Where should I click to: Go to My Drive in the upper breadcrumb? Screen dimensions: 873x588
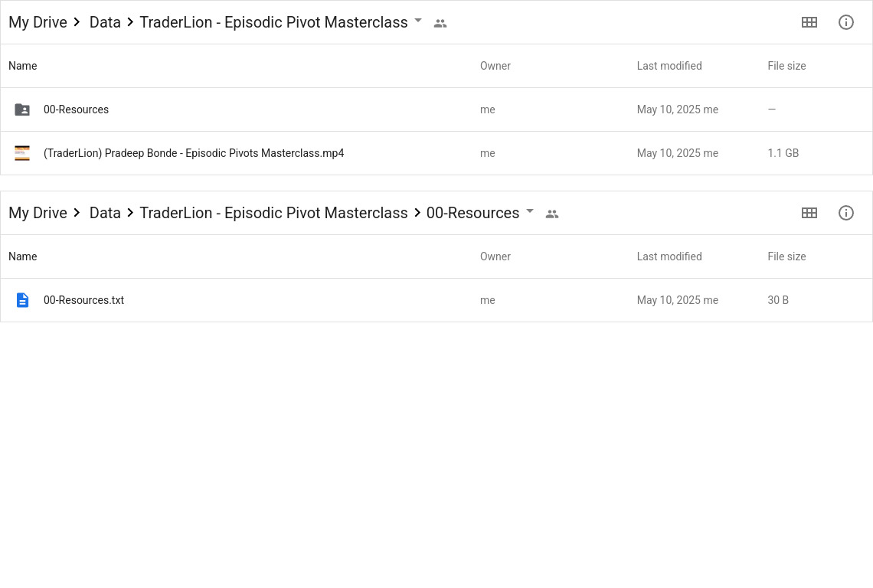tap(38, 22)
